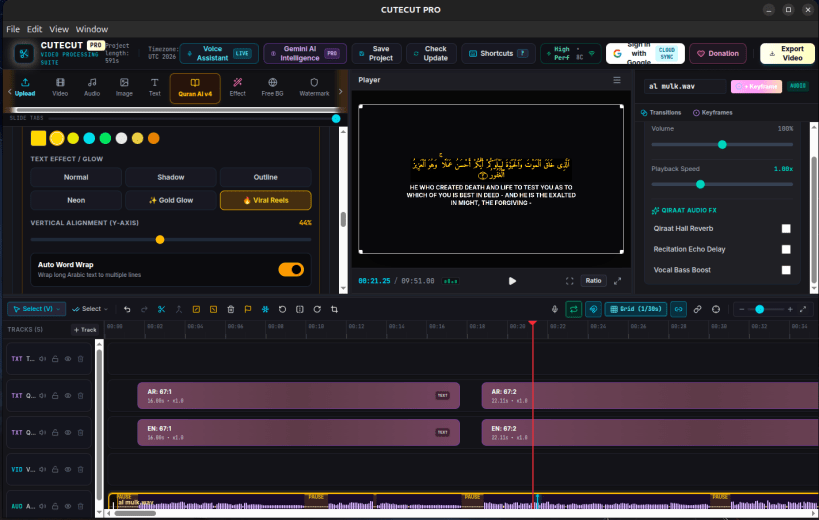
Task: Apply the Gold Glow text effect
Action: coord(171,200)
